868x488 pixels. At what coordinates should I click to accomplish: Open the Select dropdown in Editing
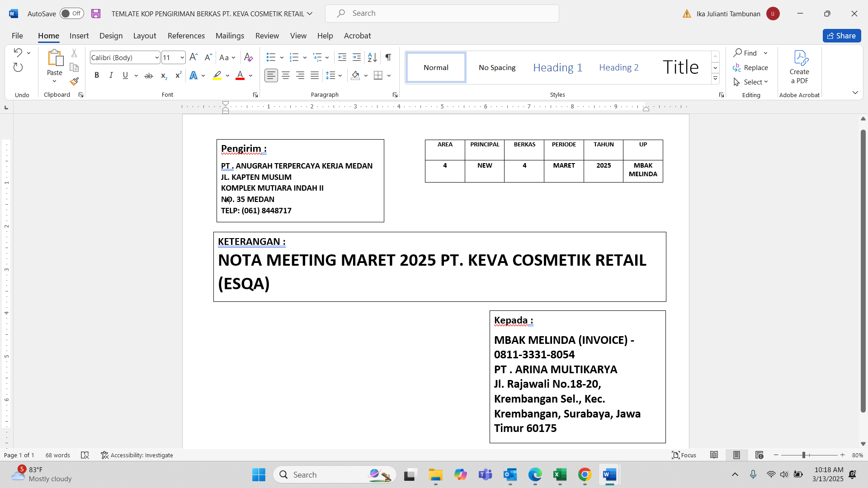(751, 82)
